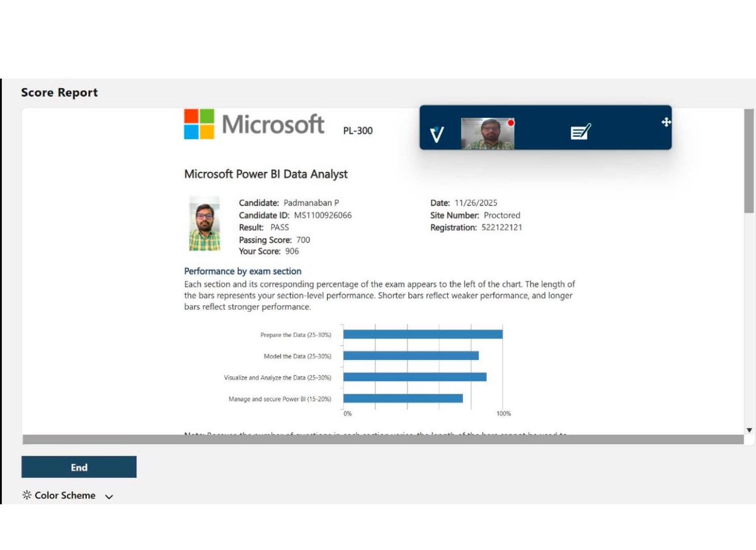Click the VUE logo in proctoring toolbar
The width and height of the screenshot is (756, 550).
(437, 134)
